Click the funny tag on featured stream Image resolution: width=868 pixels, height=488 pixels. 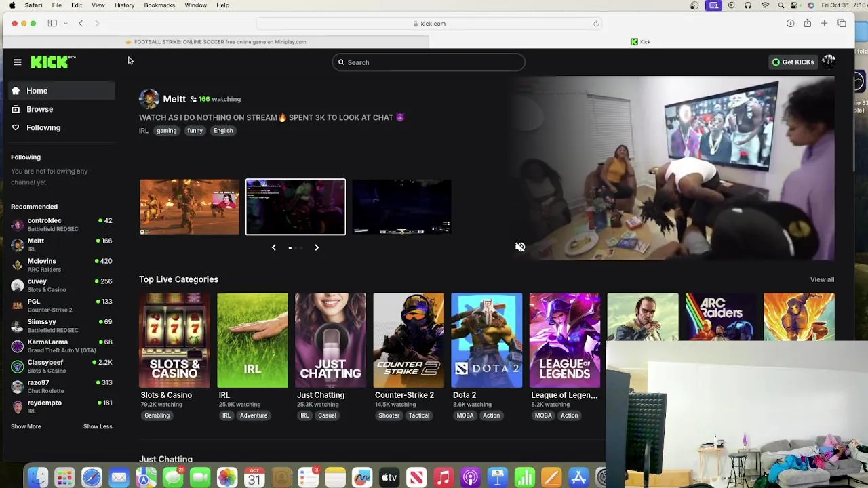[x=195, y=131]
